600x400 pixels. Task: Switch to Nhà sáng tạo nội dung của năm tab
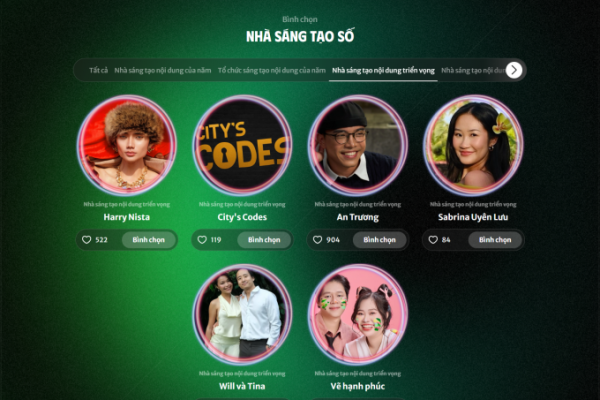[163, 70]
